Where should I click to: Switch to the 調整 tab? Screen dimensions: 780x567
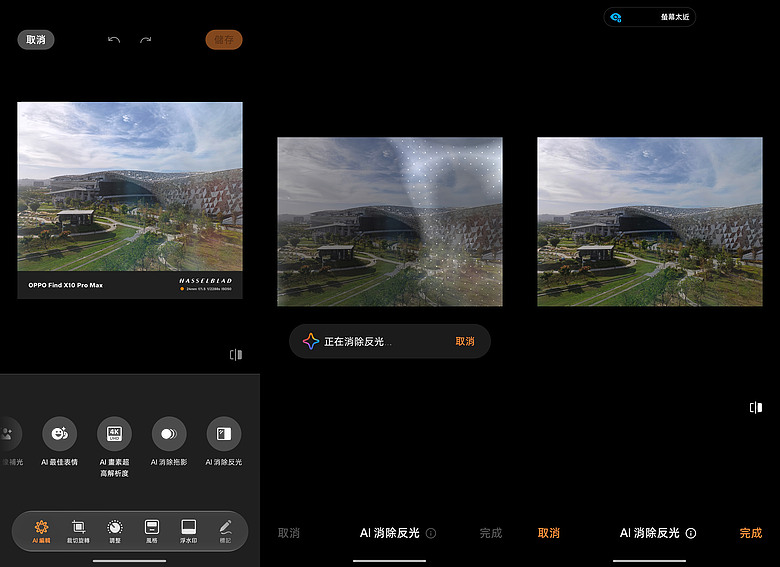[115, 531]
